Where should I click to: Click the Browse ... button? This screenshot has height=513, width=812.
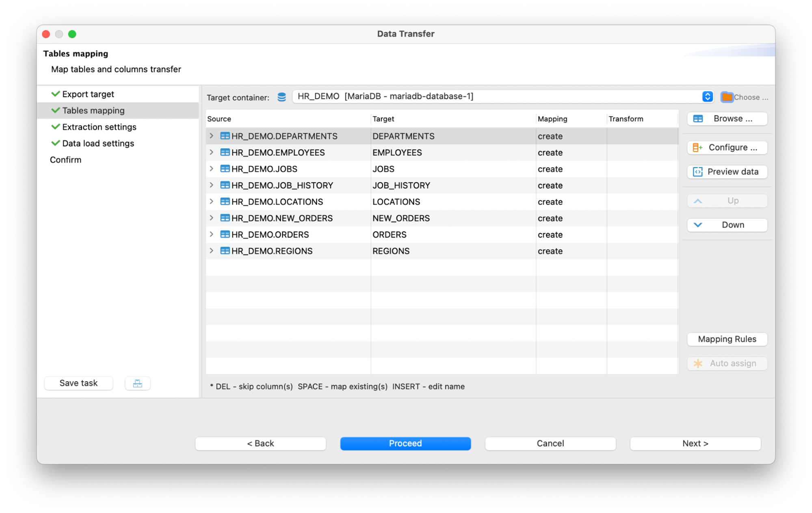pyautogui.click(x=727, y=119)
